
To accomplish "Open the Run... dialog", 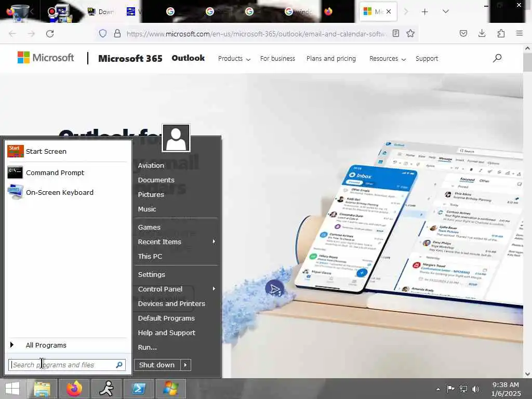I will pos(147,348).
